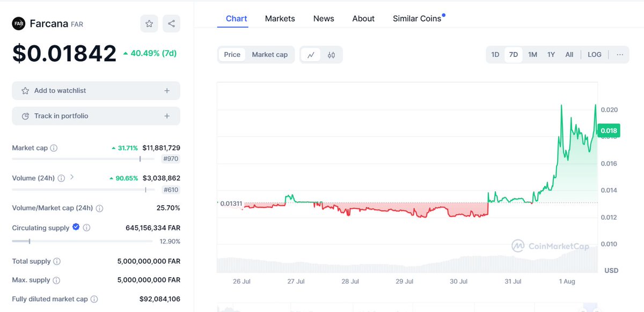Click the $11,881,729 market cap value

point(161,148)
